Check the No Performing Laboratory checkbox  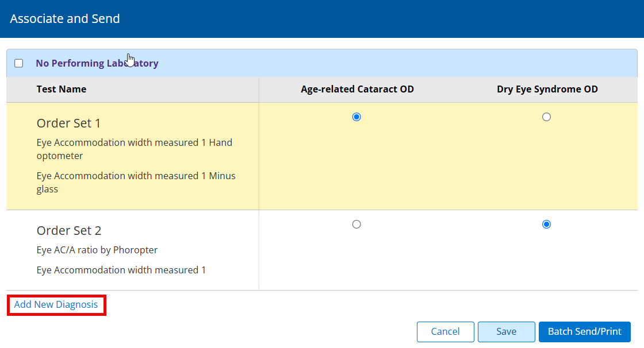tap(19, 63)
